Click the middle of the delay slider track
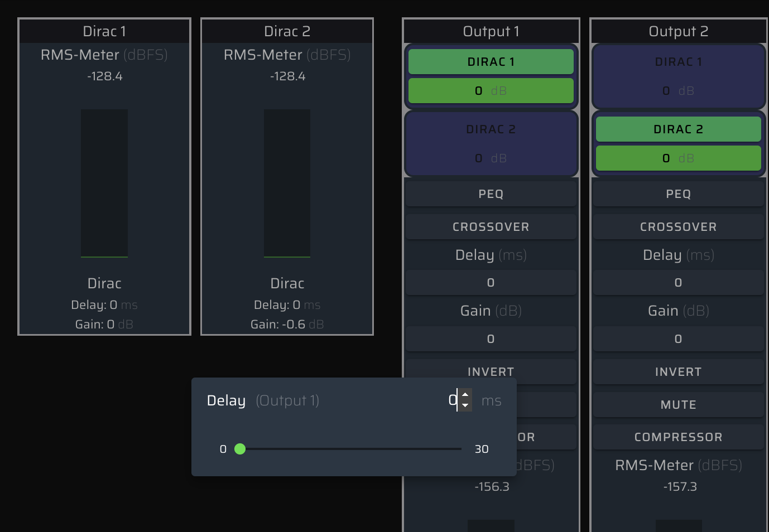 coord(350,449)
